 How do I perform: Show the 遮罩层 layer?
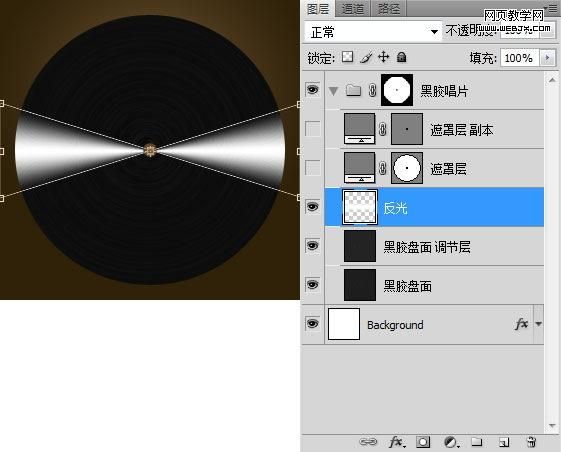coord(312,167)
